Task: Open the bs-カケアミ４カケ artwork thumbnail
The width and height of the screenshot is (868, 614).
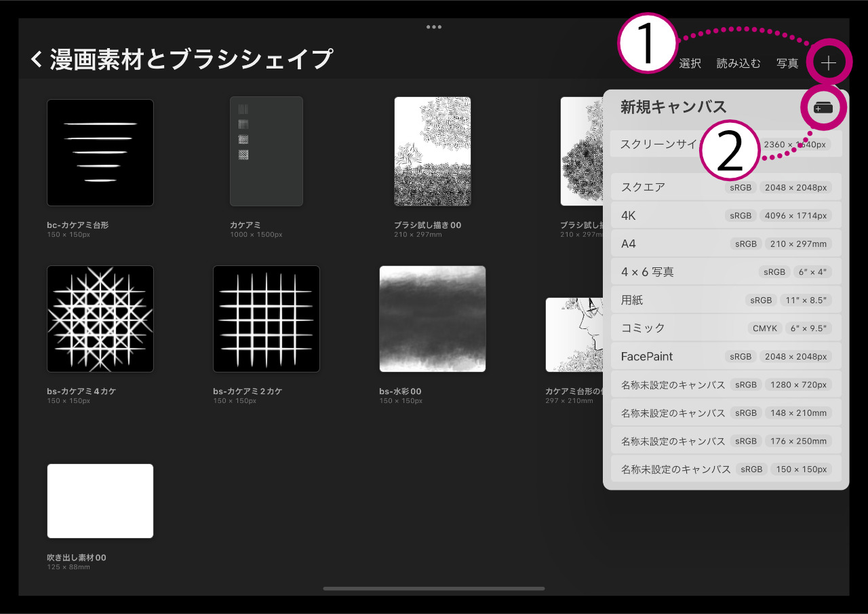Action: (100, 319)
